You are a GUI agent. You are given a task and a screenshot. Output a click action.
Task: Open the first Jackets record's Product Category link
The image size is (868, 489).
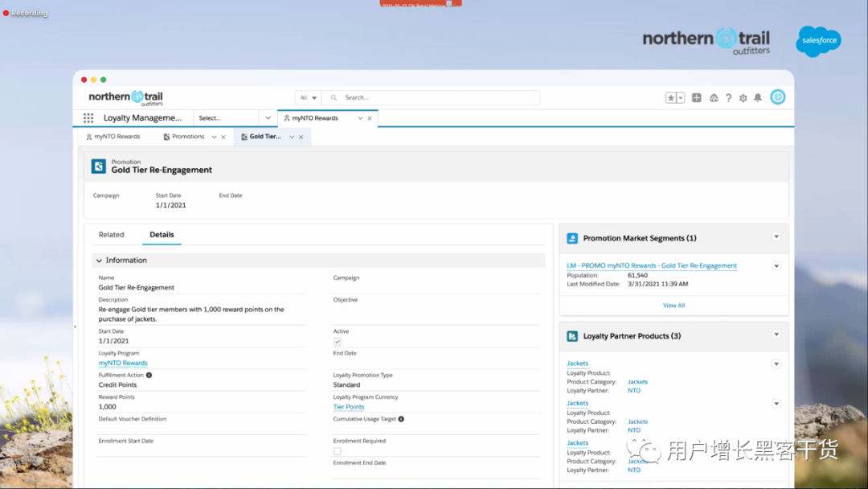[637, 381]
